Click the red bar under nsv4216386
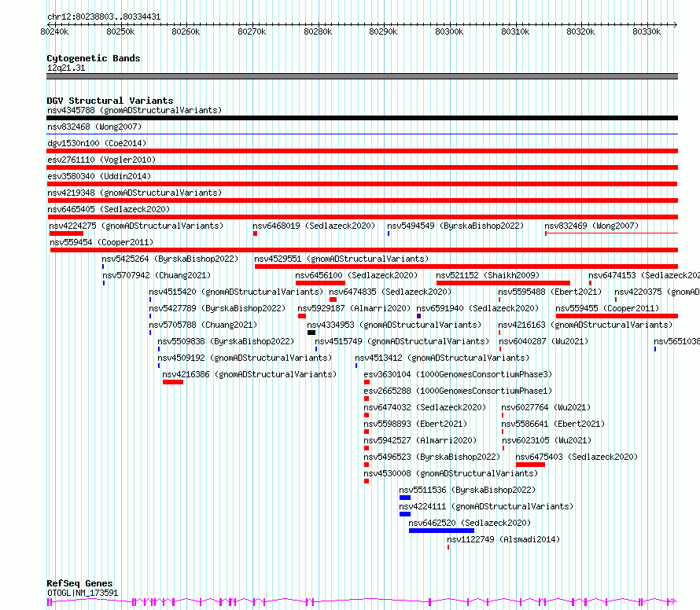 173,382
